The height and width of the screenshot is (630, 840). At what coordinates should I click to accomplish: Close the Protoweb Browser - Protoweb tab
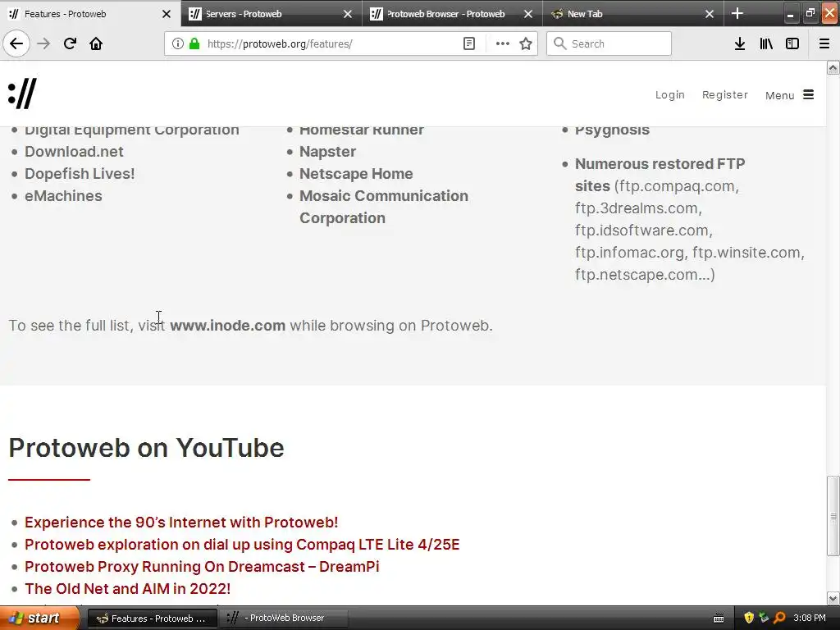[528, 14]
